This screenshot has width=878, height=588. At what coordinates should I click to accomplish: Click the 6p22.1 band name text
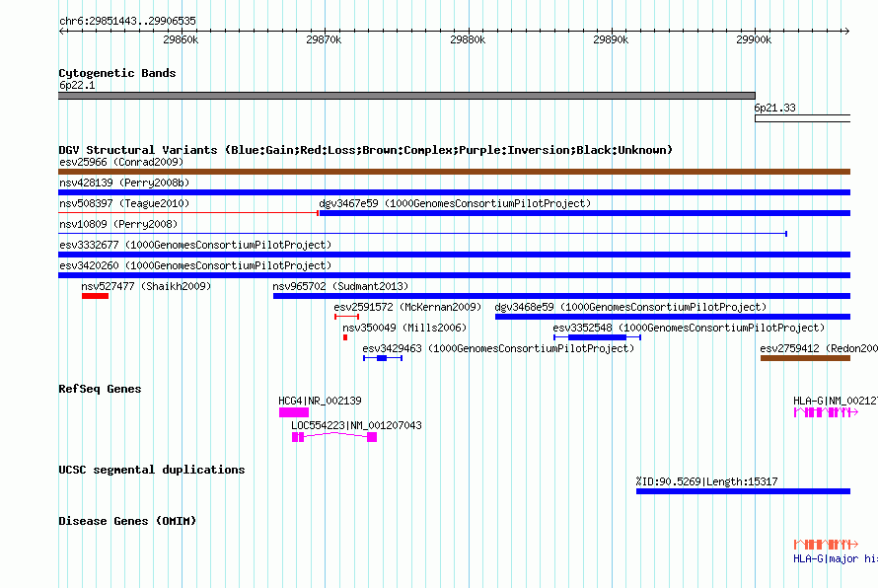click(x=77, y=85)
